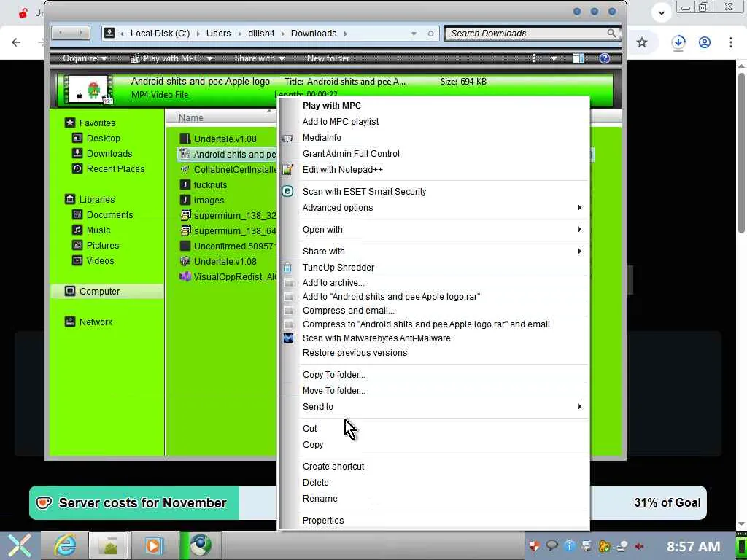Viewport: 747px width, 560px height.
Task: Click the Malwarebytes icon in context menu
Action: click(x=288, y=338)
